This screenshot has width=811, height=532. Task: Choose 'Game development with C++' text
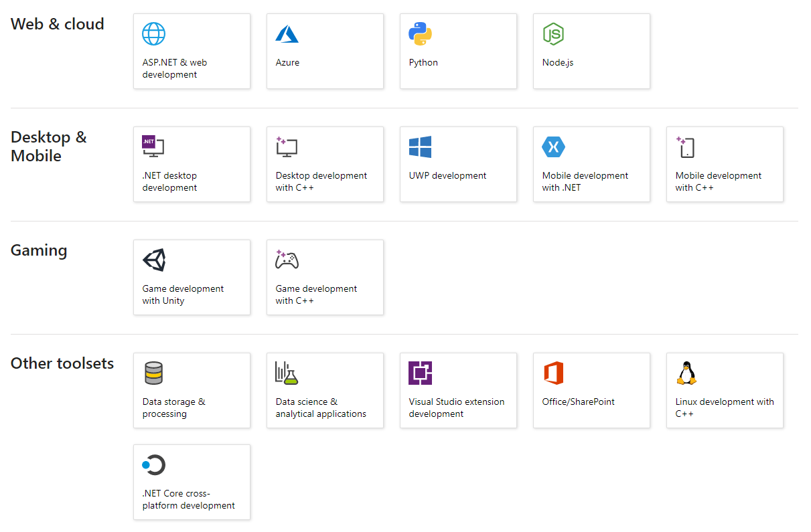coord(316,294)
